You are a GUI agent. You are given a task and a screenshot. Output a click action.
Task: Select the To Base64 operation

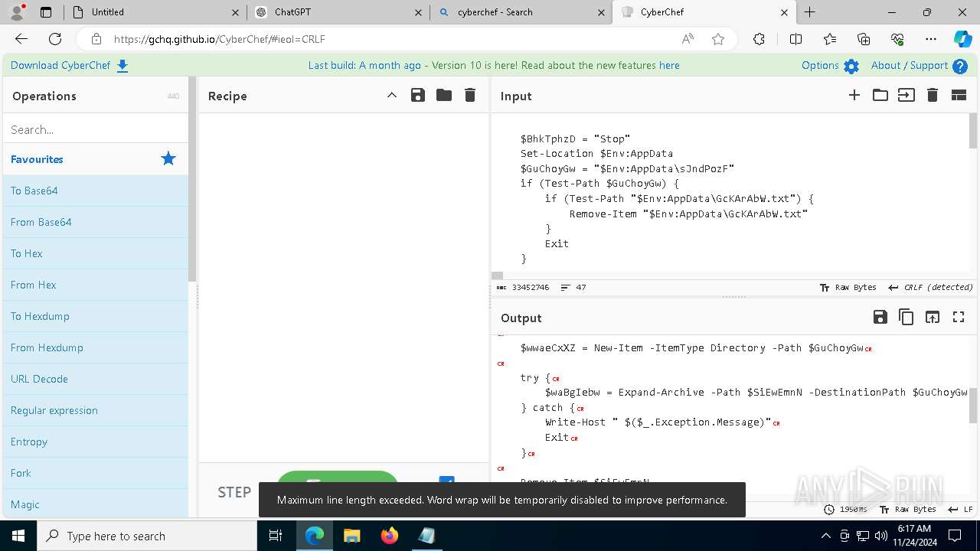point(96,191)
